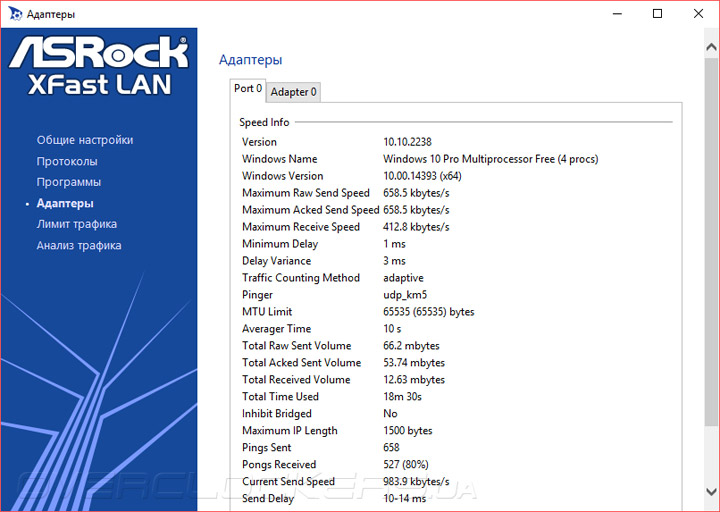Click the Pings Sent label
This screenshot has height=512, width=720.
pyautogui.click(x=266, y=448)
